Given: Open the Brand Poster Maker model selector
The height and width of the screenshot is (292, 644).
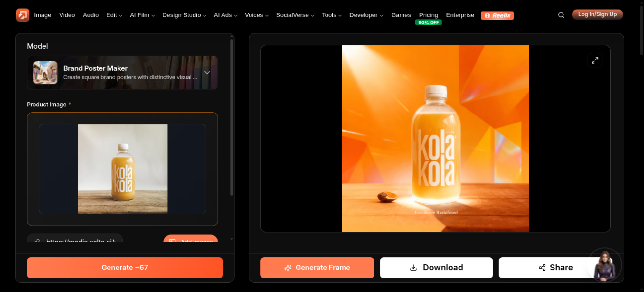Looking at the screenshot, I should pos(122,73).
